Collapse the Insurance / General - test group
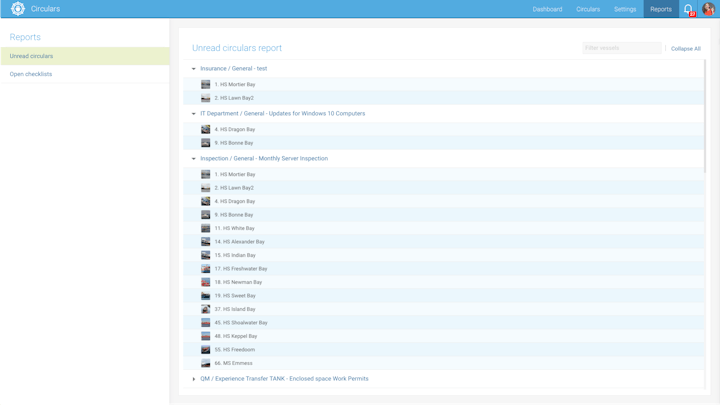Screen dimensions: 720x405 coord(194,69)
